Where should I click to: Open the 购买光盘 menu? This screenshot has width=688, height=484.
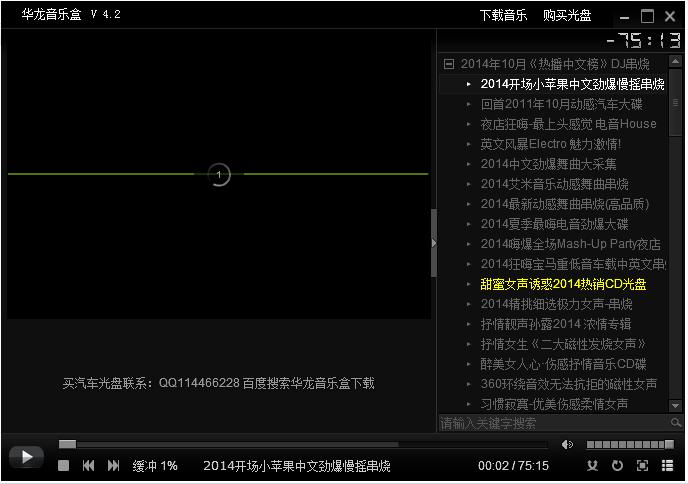point(567,15)
